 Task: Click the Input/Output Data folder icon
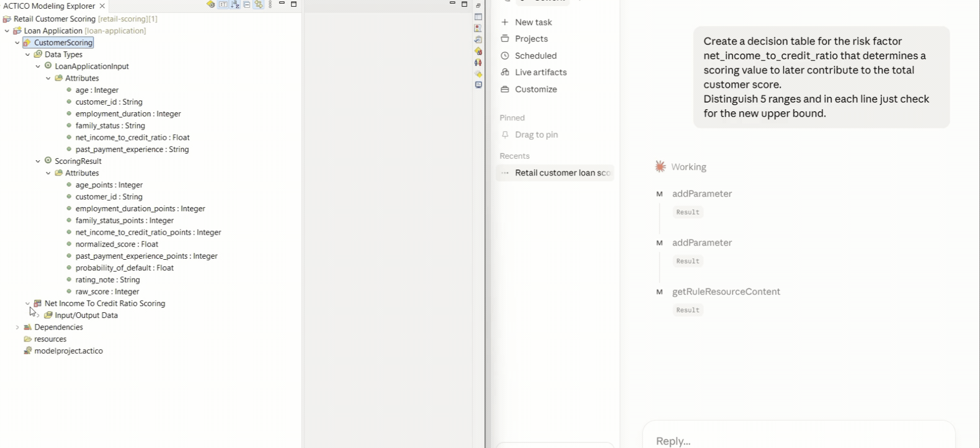(48, 315)
